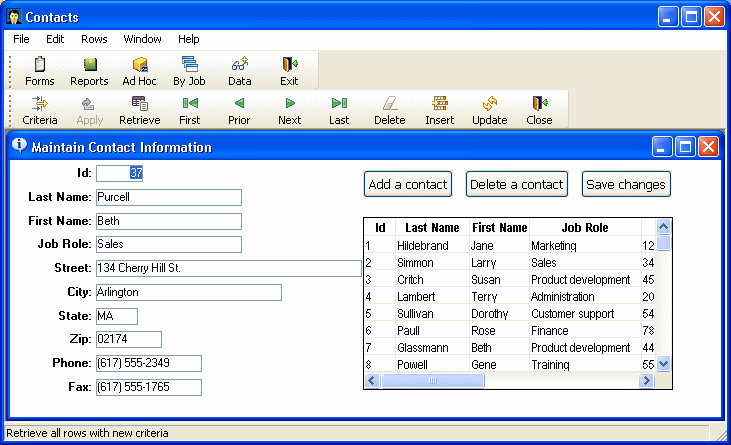Screen dimensions: 731x445
Task: Select the Sullivan row in table
Action: [x=510, y=314]
